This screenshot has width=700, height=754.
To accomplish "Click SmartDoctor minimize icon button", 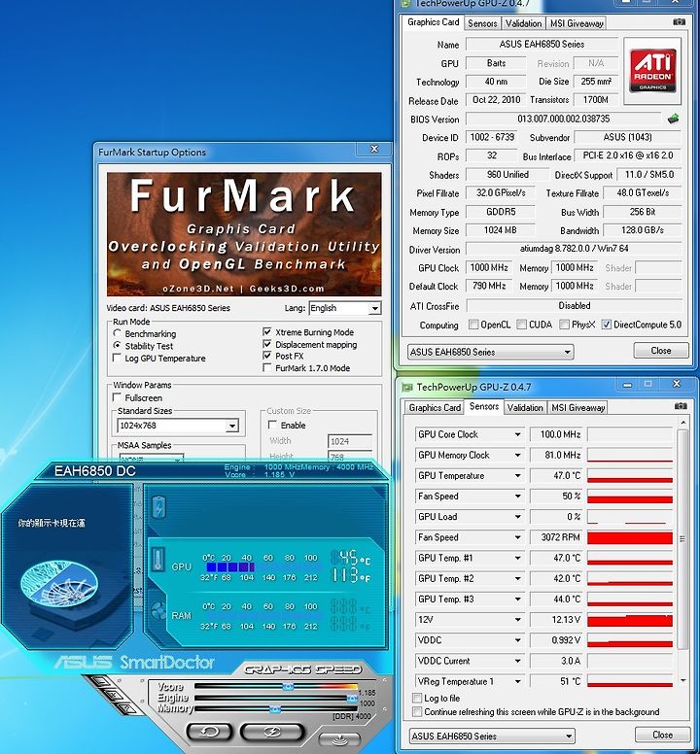I will click(x=100, y=681).
